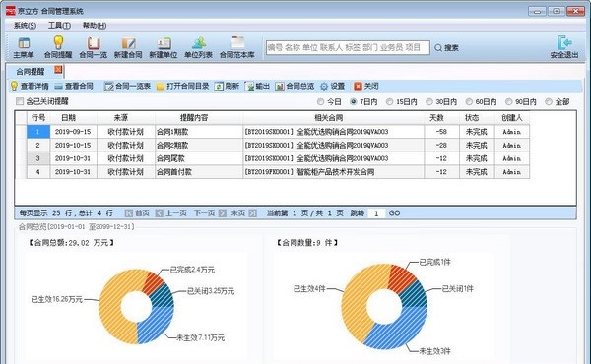Click the 合同尾款 cell

(x=199, y=158)
